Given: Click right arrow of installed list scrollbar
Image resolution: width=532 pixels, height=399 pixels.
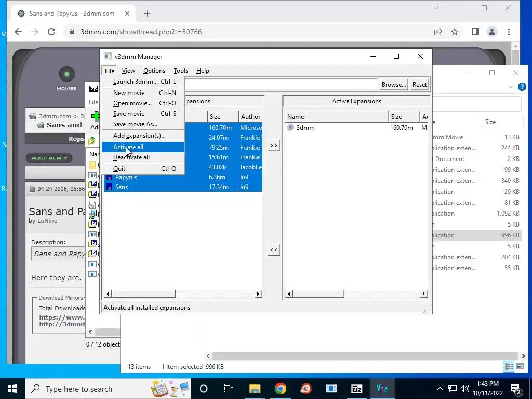Looking at the screenshot, I should click(258, 294).
